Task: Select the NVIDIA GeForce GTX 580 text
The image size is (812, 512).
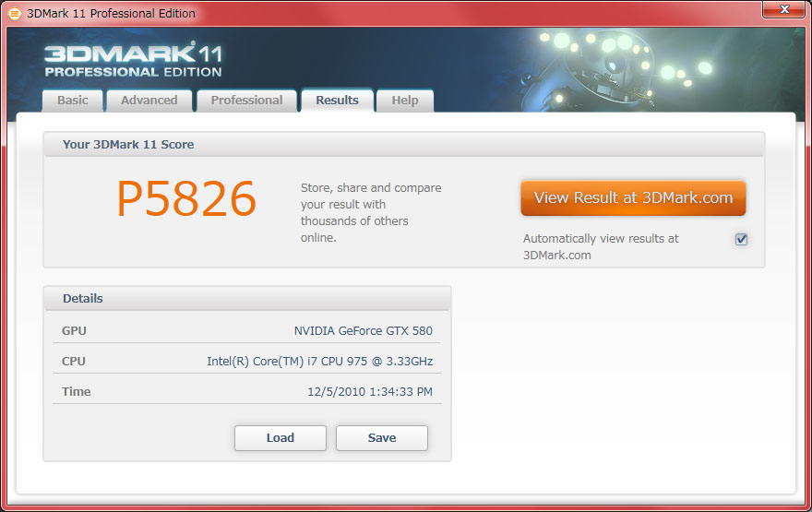Action: pos(363,331)
